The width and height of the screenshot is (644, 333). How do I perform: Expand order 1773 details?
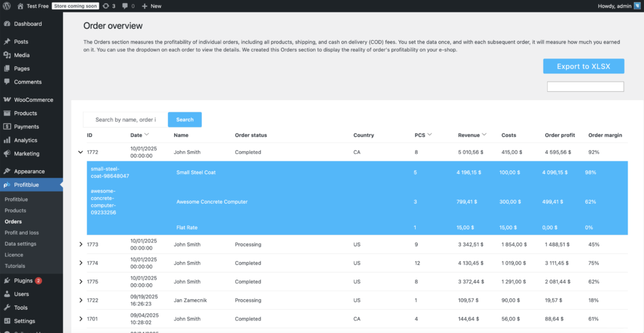tap(80, 244)
